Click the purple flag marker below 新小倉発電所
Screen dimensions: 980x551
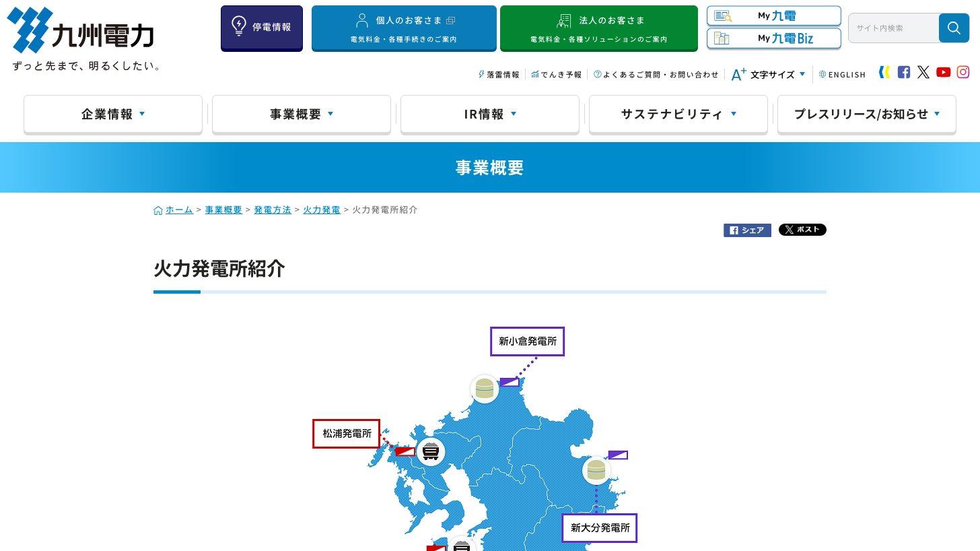click(509, 382)
